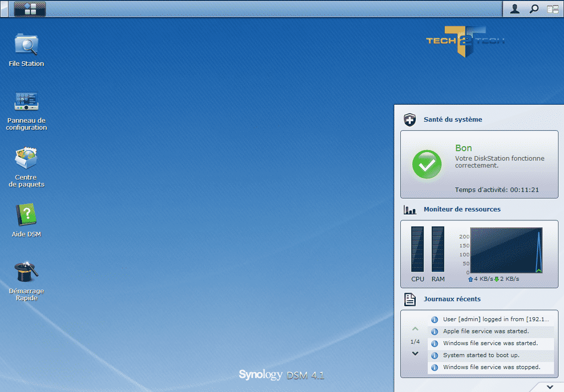Click the Santé du système shield icon
The height and width of the screenshot is (392, 564).
click(410, 120)
